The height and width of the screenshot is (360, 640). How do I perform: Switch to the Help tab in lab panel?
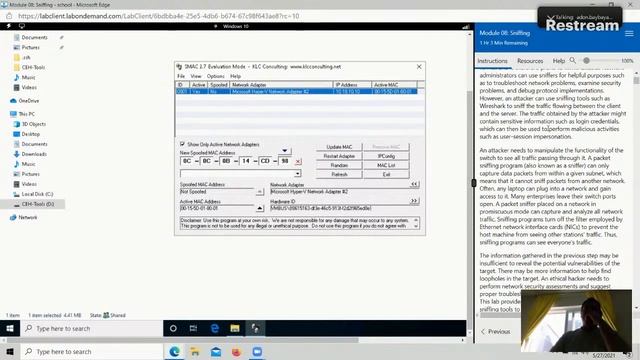559,61
